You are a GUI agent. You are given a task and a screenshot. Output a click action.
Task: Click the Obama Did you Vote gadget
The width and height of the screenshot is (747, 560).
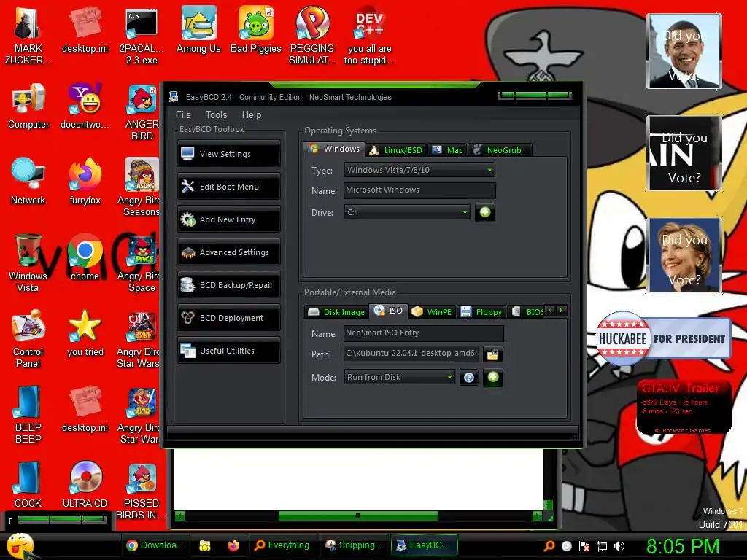coord(684,51)
